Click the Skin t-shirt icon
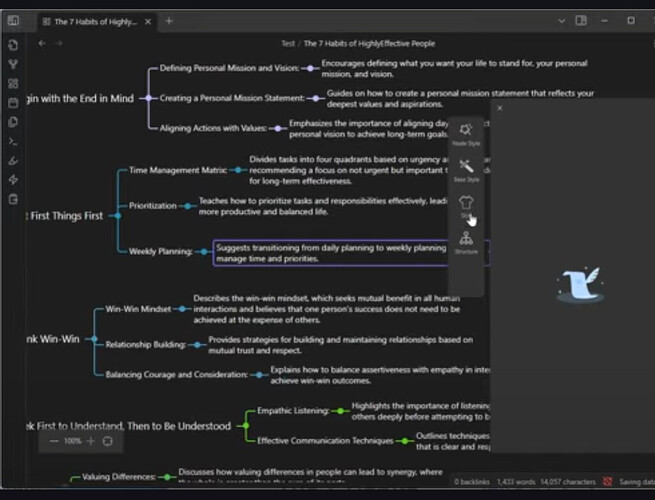This screenshot has height=500, width=655. [x=466, y=204]
